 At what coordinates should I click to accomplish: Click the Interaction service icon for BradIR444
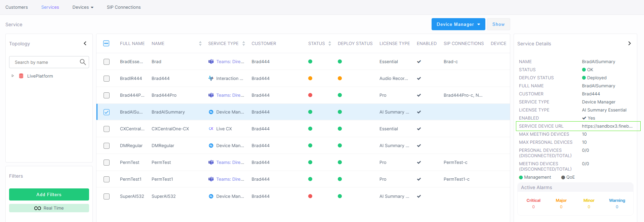pyautogui.click(x=211, y=79)
